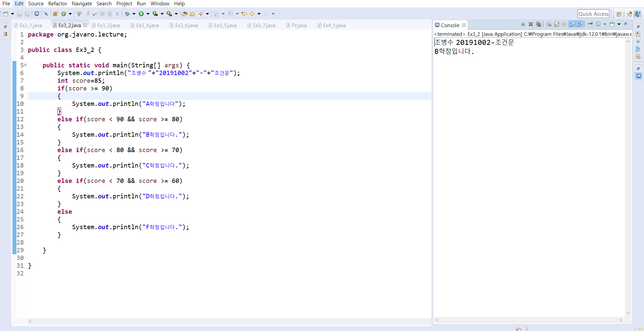
Task: Click the Last Edit Location arrow
Action: tap(244, 14)
